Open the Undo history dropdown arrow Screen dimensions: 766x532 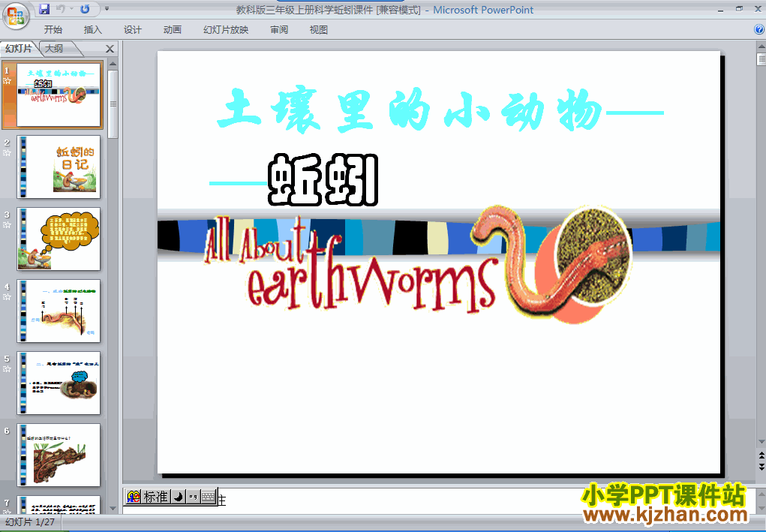(71, 9)
